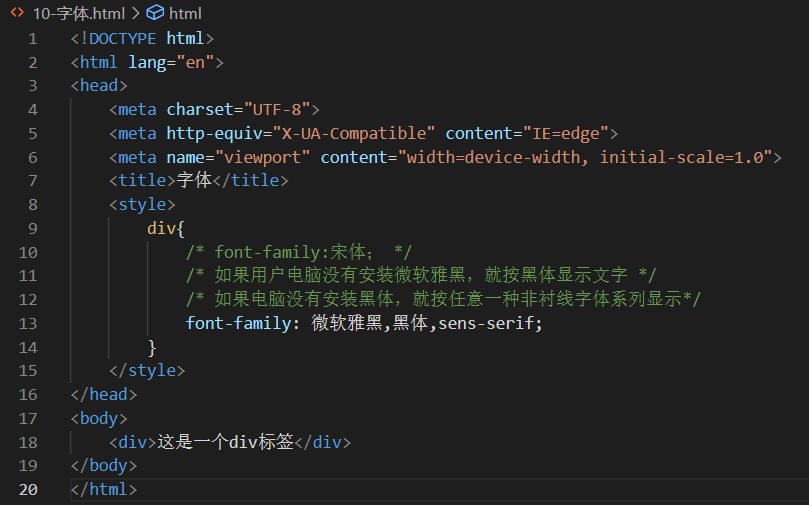The height and width of the screenshot is (505, 809).
Task: Click the opening style tag on line 8
Action: coord(142,205)
